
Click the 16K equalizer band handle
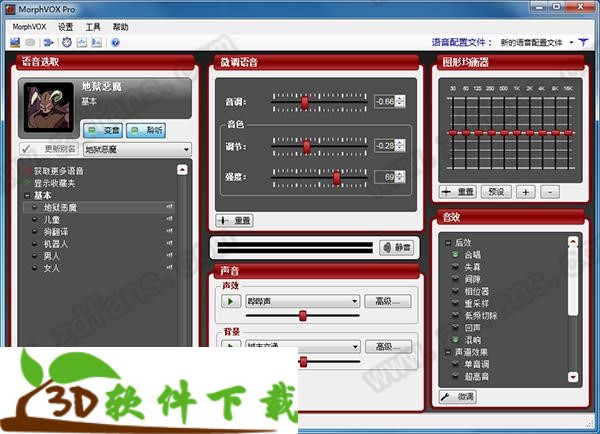tap(568, 133)
